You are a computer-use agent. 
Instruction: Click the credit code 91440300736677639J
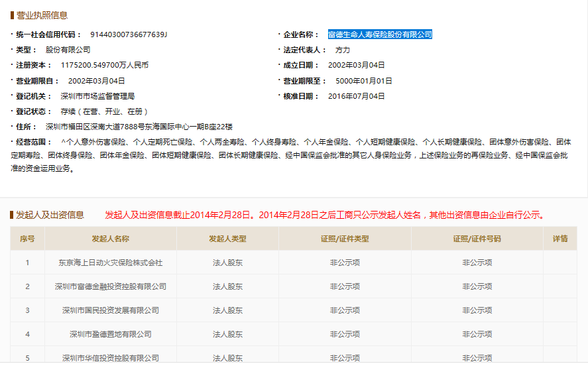click(129, 34)
